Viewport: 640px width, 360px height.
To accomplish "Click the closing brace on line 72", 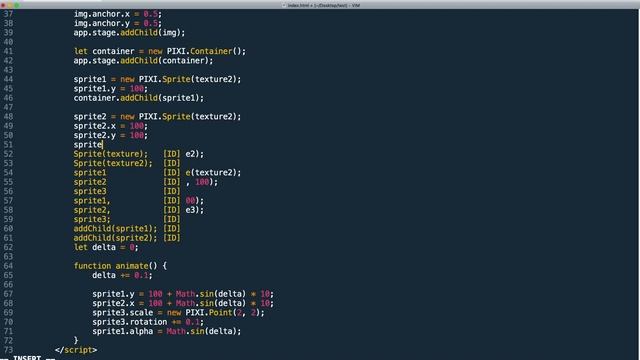I will click(76, 340).
